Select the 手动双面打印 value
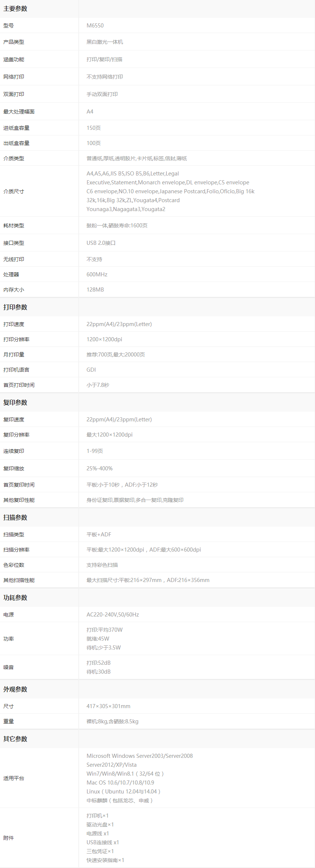The width and height of the screenshot is (315, 868). (x=102, y=94)
